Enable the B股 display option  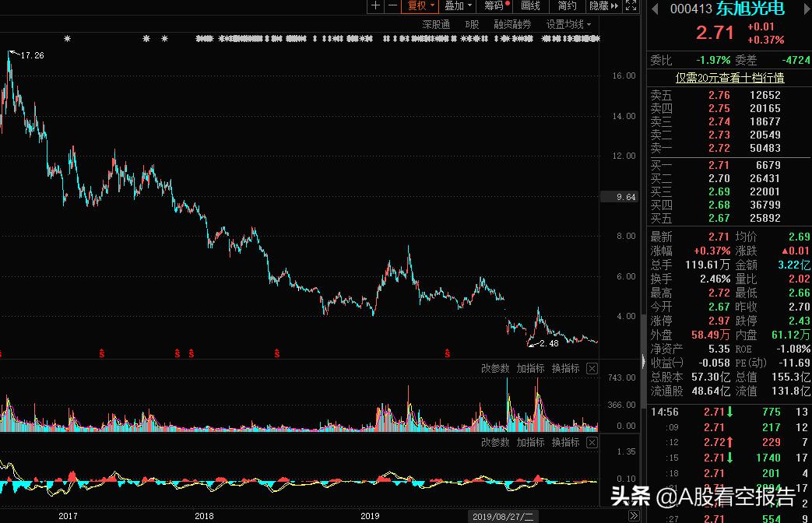coord(471,24)
